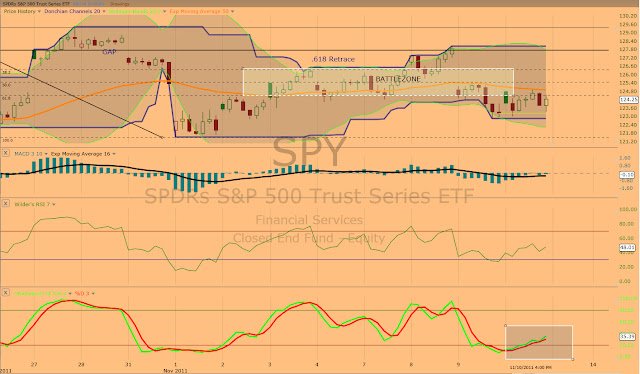The height and width of the screenshot is (374, 640).
Task: Open the Drawings menu
Action: click(119, 4)
